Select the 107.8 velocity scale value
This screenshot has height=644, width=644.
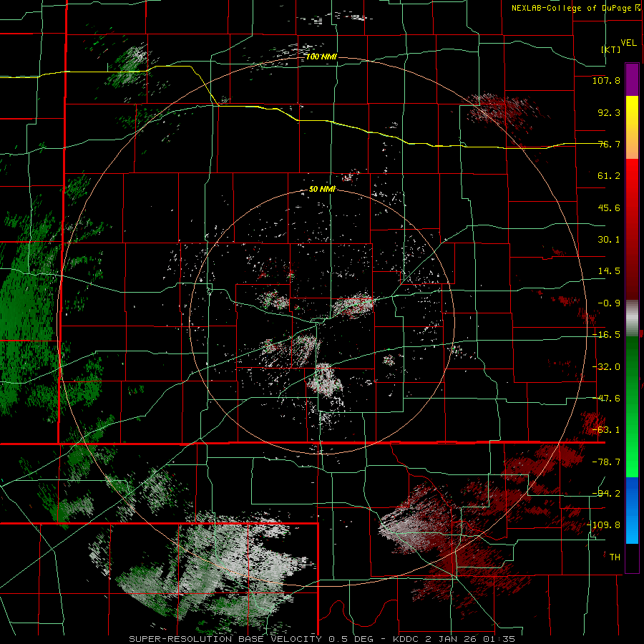(x=606, y=80)
